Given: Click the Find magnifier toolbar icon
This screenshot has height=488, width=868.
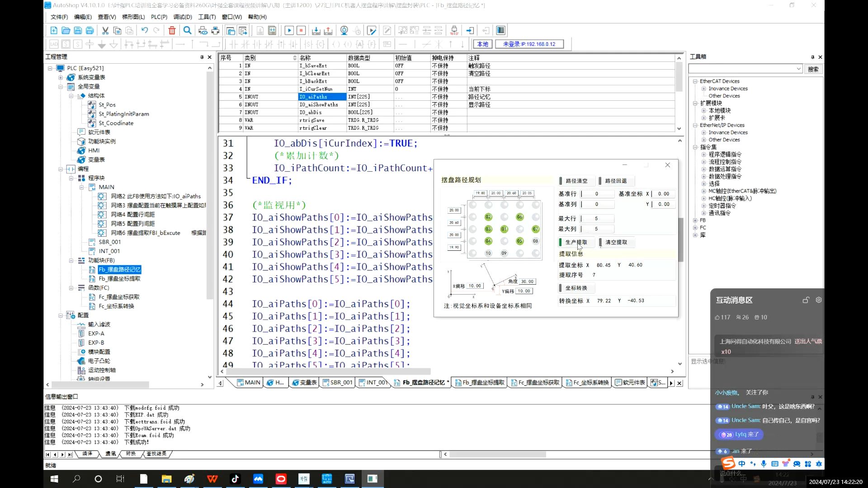Looking at the screenshot, I should coord(187,31).
